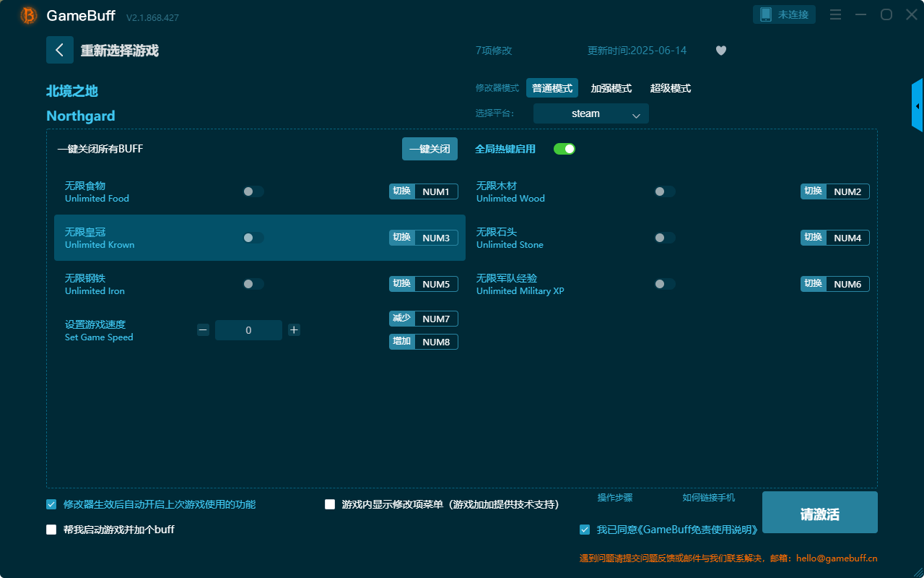
Task: Click the NUM4 hotkey for Unlimited Stone
Action: click(847, 238)
